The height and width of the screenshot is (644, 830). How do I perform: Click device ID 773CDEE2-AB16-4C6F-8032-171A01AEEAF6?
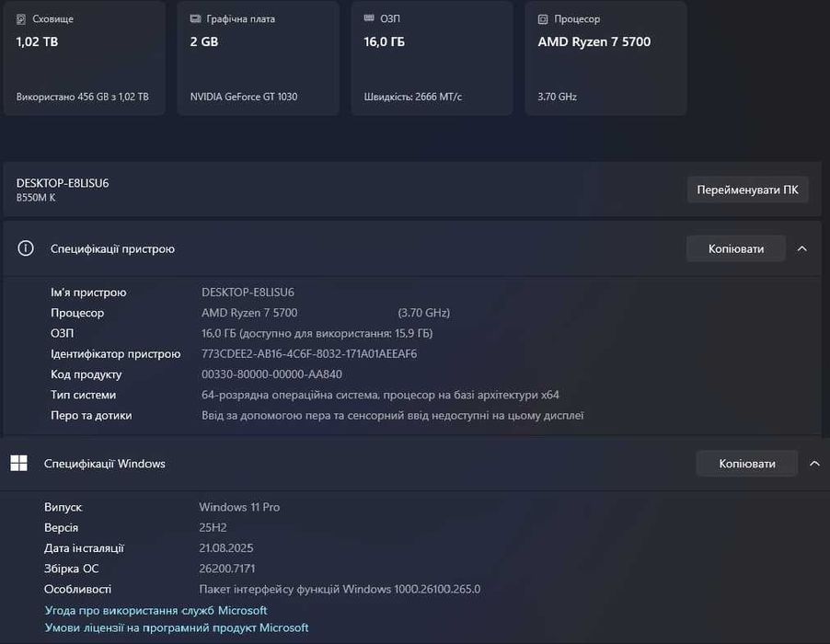click(x=309, y=353)
